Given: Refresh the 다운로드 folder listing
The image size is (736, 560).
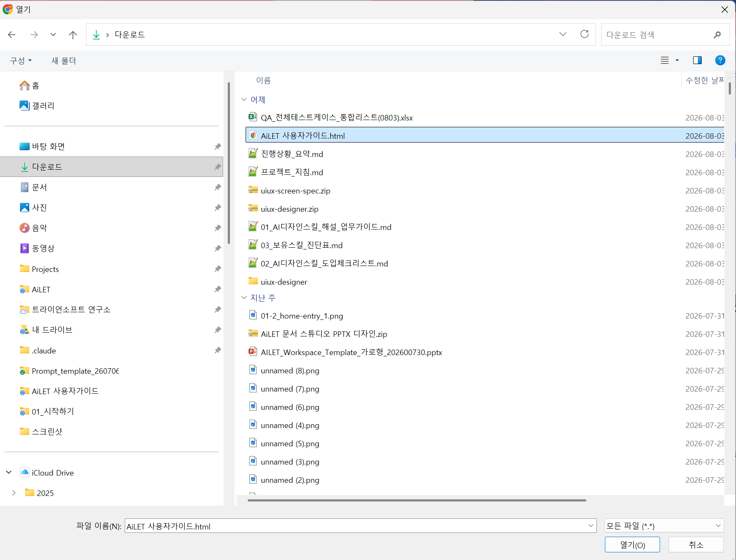Looking at the screenshot, I should tap(585, 34).
